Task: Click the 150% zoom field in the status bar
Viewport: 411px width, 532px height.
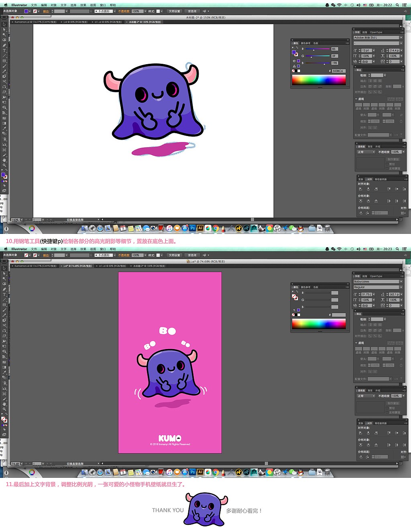Action: [x=15, y=220]
